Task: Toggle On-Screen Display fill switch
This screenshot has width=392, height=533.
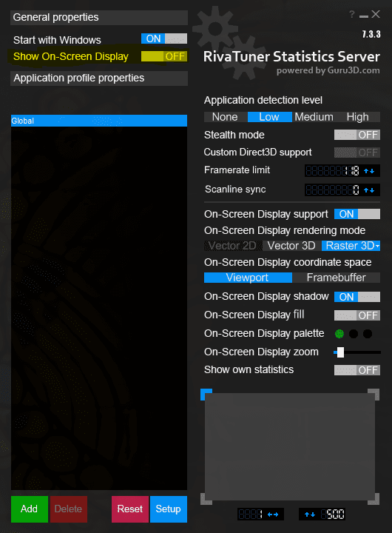Action: [357, 315]
